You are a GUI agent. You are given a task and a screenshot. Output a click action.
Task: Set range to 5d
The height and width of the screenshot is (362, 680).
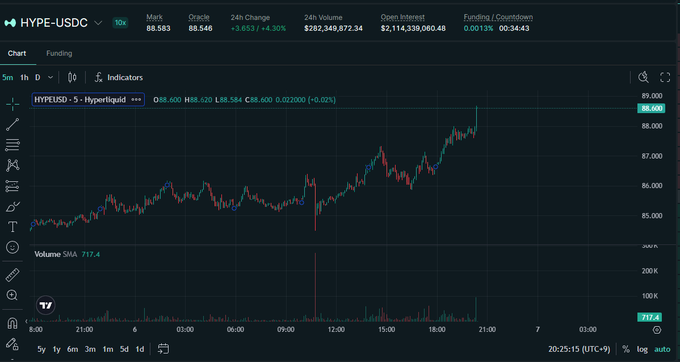(124, 349)
